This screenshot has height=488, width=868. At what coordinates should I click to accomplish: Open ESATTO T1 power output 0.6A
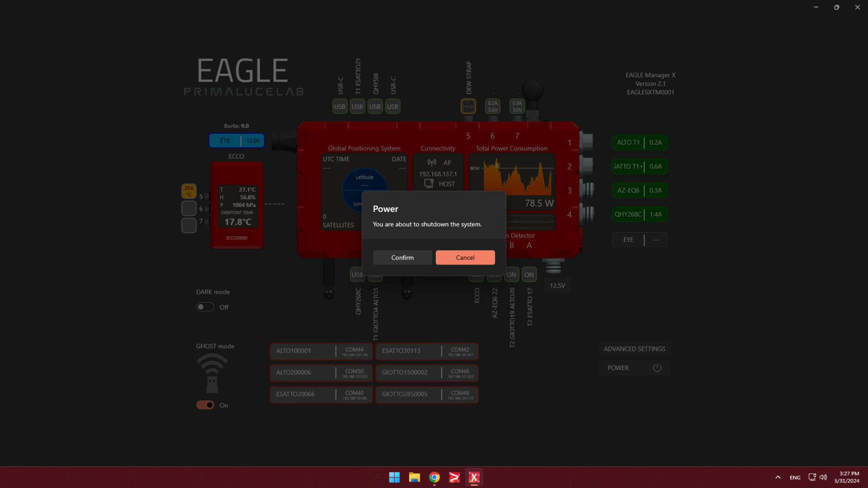[640, 166]
